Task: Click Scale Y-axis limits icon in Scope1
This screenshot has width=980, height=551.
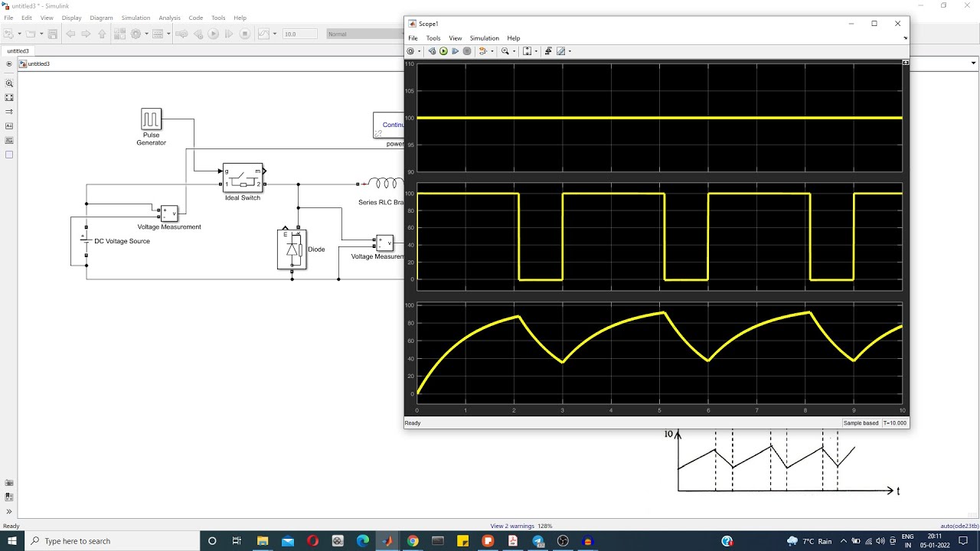Action: tap(527, 51)
